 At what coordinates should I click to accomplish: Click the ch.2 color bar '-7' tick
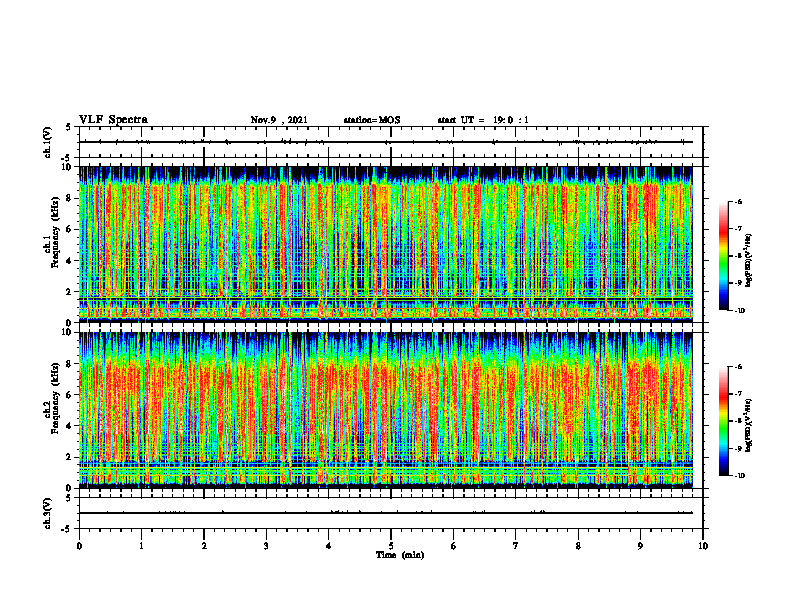coord(738,394)
